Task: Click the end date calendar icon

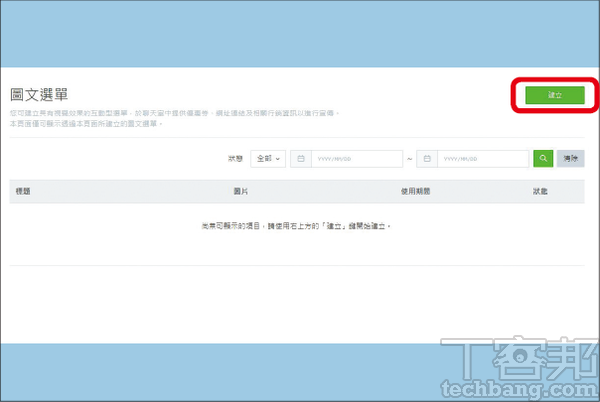Action: coord(427,158)
